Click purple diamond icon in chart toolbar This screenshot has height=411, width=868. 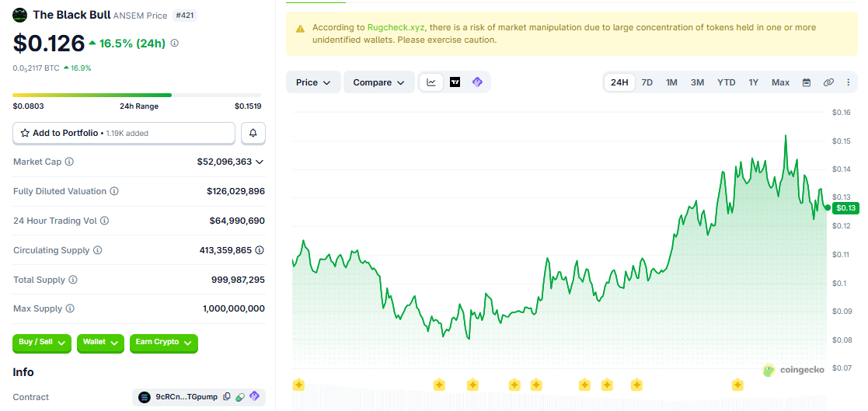click(477, 82)
